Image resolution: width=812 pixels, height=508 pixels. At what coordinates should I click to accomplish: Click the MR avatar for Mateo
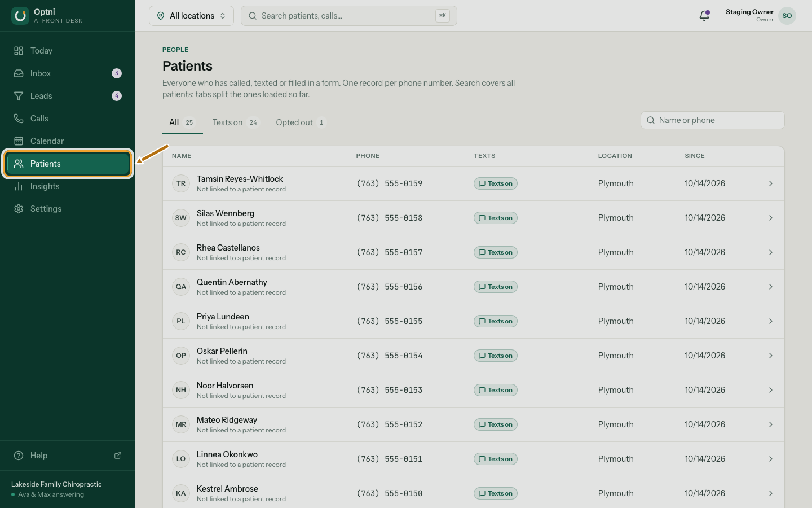click(181, 424)
